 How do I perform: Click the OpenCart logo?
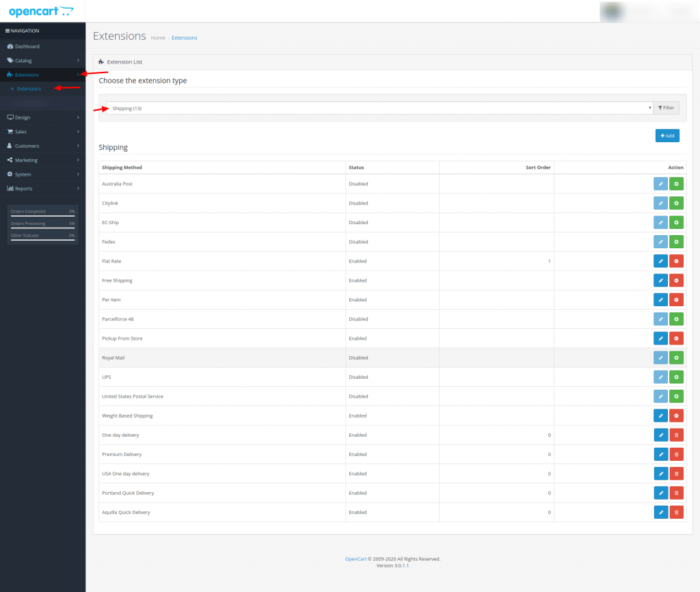tap(41, 11)
